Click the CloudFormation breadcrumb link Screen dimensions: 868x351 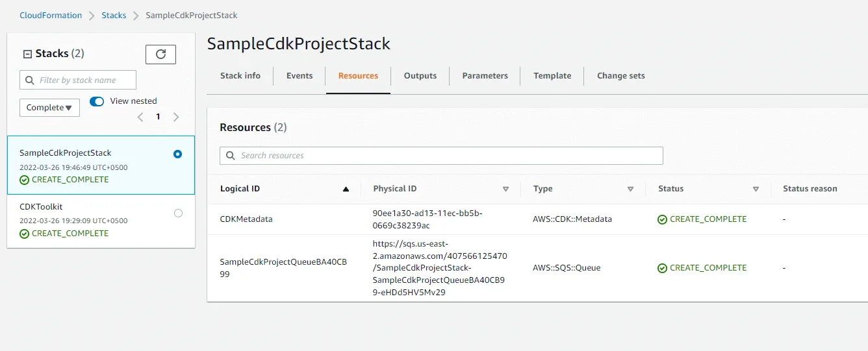[x=51, y=15]
